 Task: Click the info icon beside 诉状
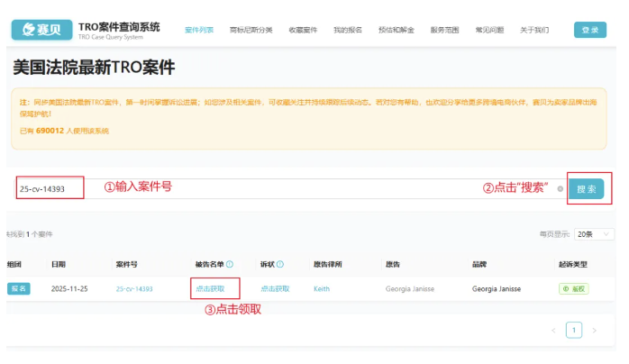[x=279, y=264]
